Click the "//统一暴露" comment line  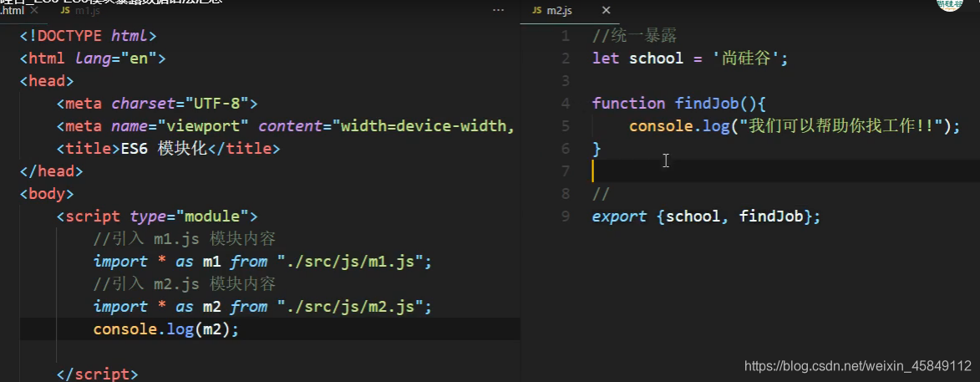[x=634, y=36]
